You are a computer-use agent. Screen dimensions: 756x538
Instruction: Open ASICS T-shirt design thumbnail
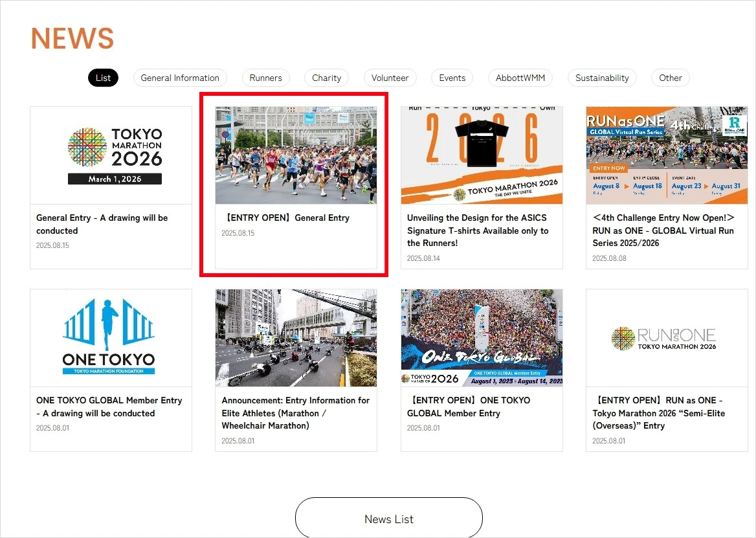482,155
